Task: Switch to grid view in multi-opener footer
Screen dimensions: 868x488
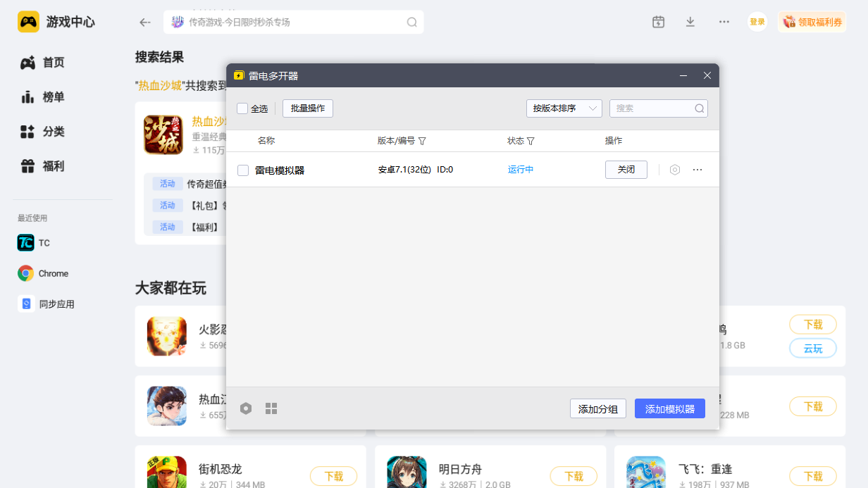Action: (271, 408)
